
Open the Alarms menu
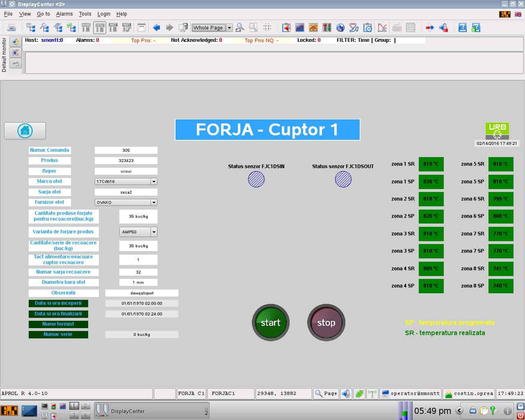[64, 14]
